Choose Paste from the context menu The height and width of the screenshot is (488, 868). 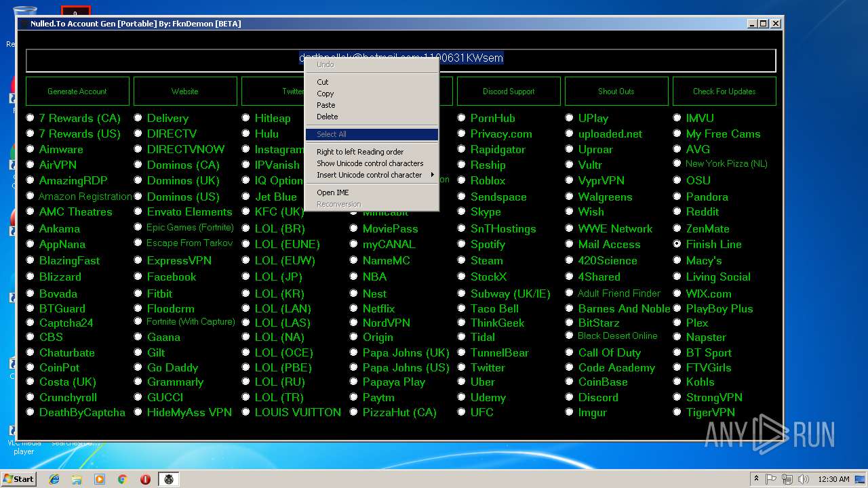[x=372, y=105]
